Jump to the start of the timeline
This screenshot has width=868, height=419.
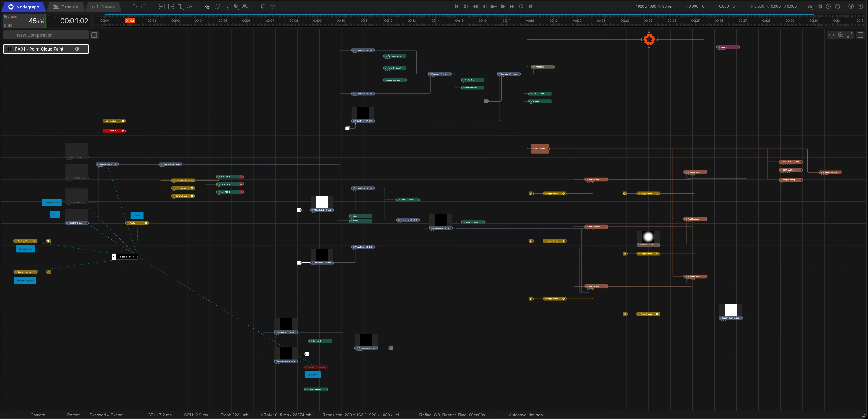point(457,6)
